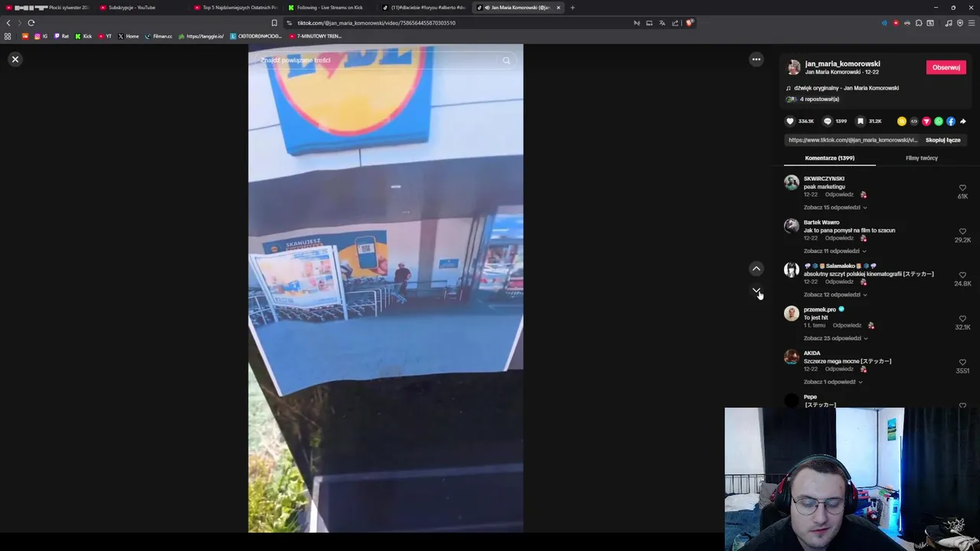Go back with the browser back arrow
This screenshot has width=980, height=551.
(8, 23)
